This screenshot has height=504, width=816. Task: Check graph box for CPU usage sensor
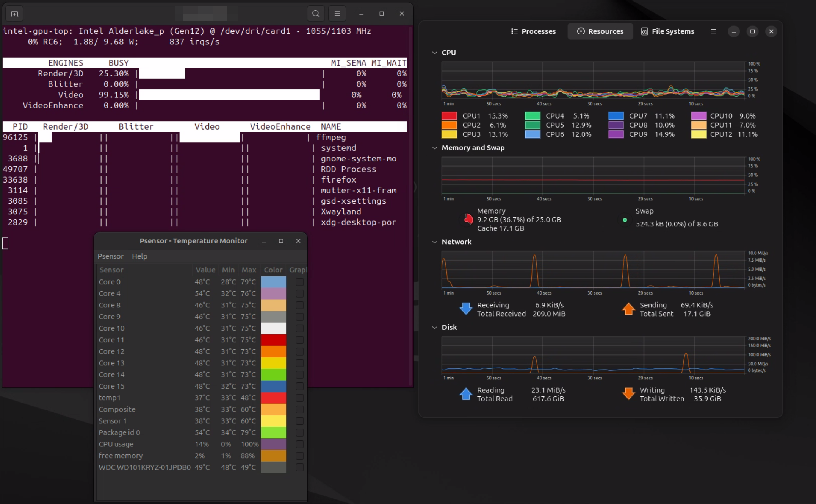[x=299, y=444]
